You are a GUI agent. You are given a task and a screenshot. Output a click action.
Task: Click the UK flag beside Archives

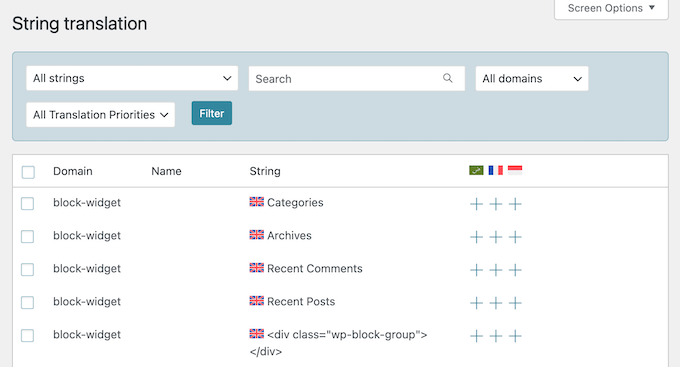257,235
